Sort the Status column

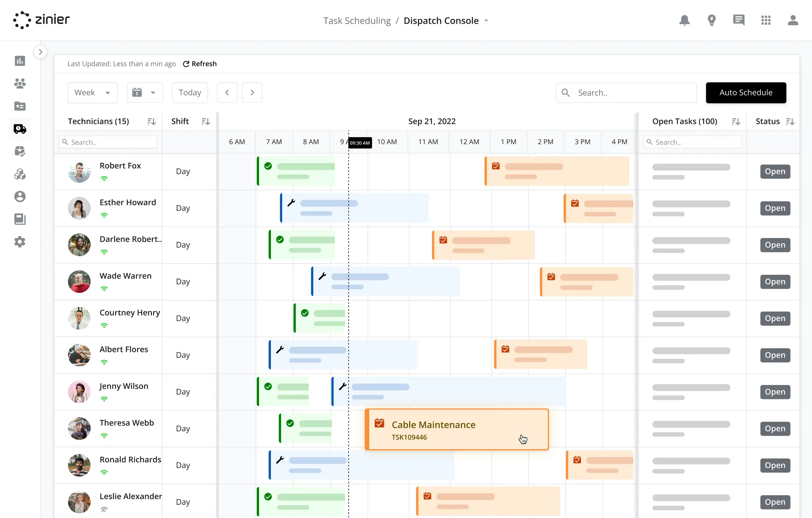click(x=790, y=121)
